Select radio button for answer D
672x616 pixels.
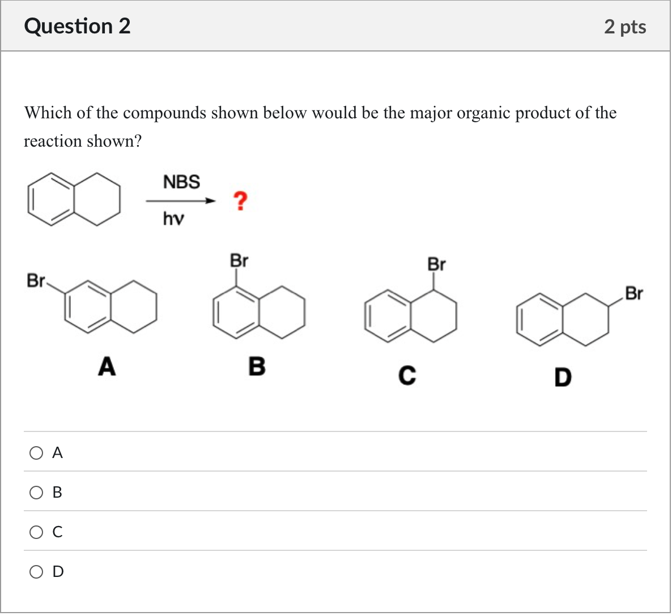(x=36, y=571)
